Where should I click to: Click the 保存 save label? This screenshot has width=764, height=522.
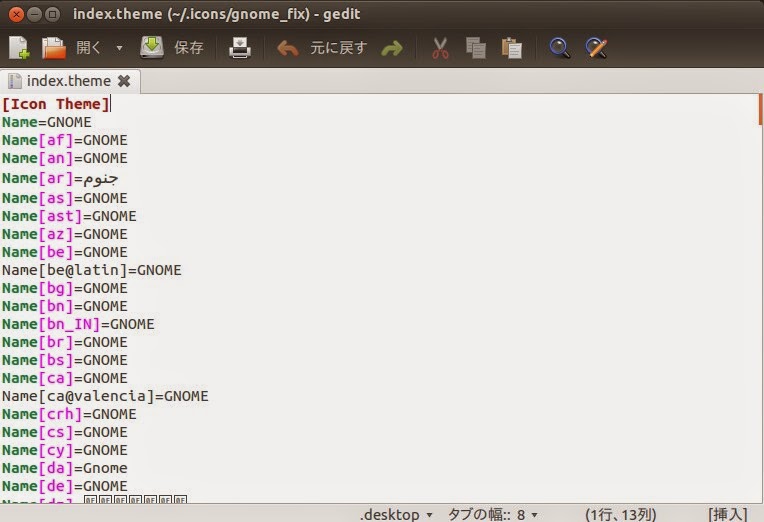(189, 48)
